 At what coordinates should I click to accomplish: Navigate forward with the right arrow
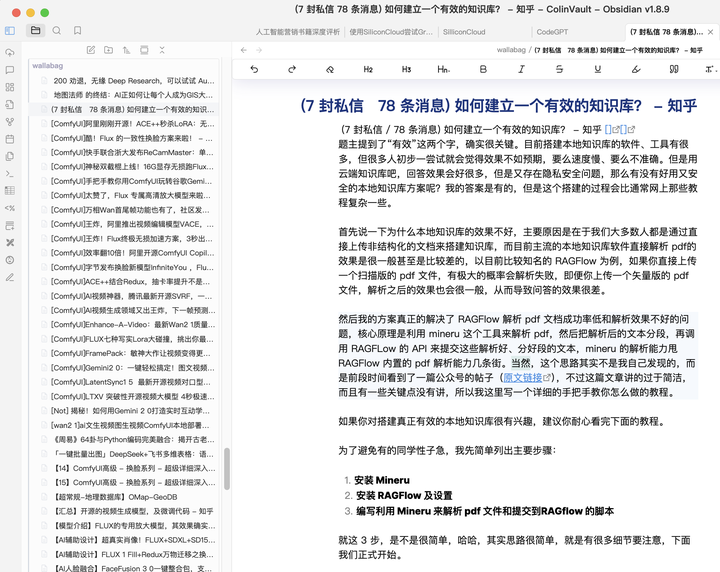[259, 50]
